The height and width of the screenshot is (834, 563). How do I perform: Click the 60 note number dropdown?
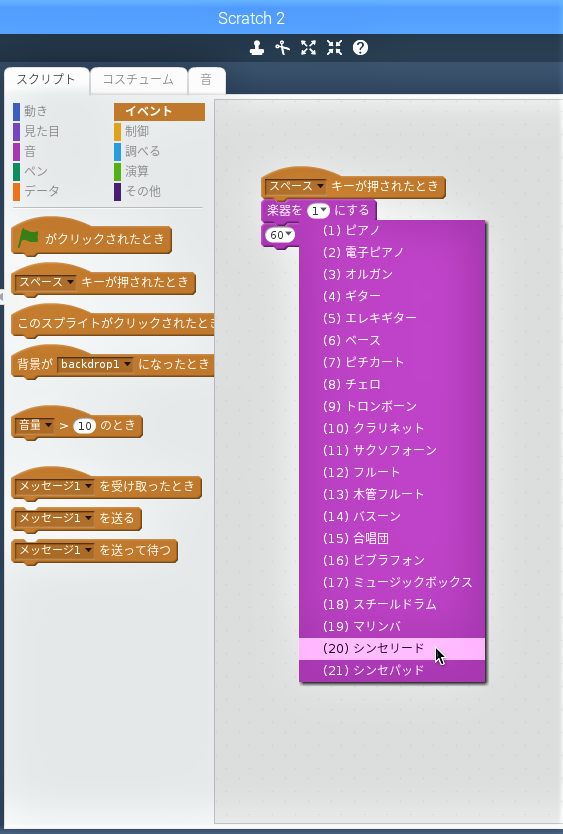tap(280, 235)
